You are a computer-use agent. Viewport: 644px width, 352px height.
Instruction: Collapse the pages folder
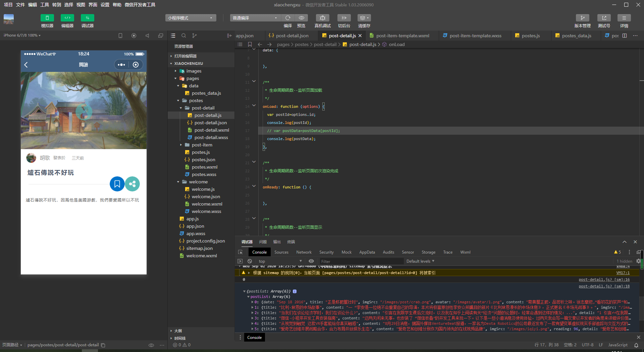coord(175,79)
